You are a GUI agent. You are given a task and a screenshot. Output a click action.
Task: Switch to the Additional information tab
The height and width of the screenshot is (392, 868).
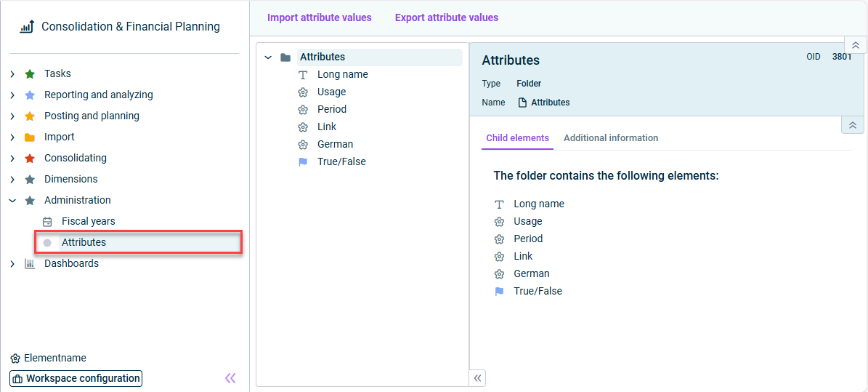(611, 138)
